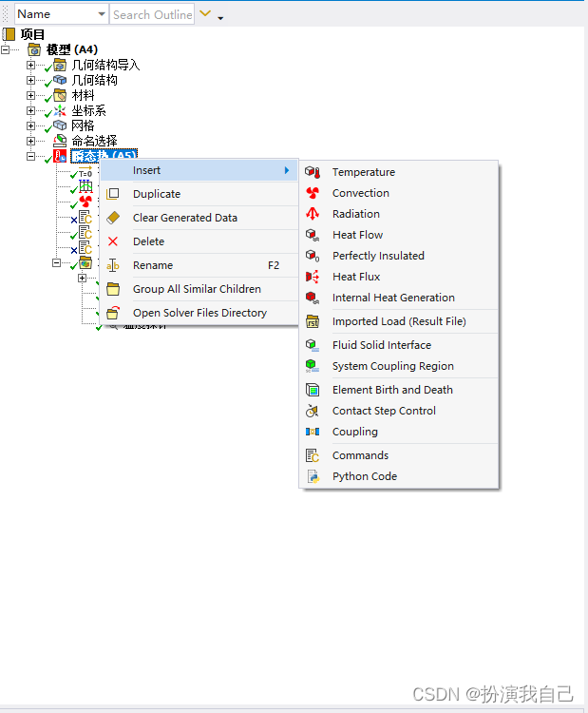The width and height of the screenshot is (588, 713).
Task: Select Open Solver Files Directory
Action: click(199, 313)
